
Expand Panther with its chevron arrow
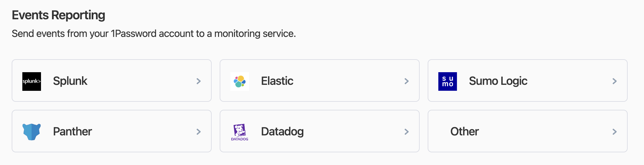click(199, 132)
